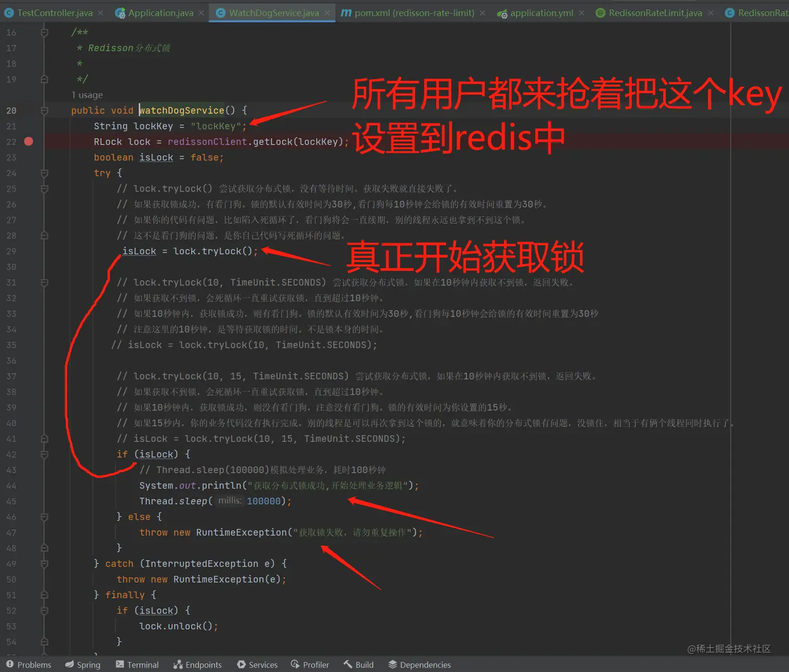
Task: Click the false literal on line 23
Action: (x=205, y=158)
